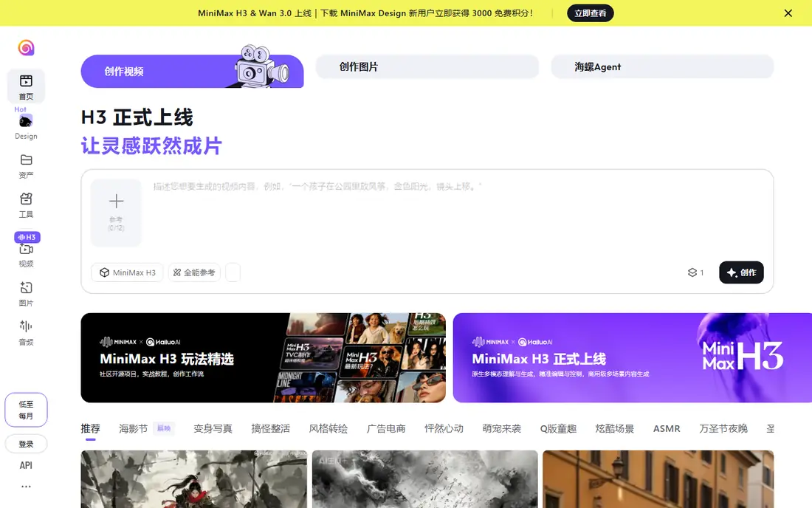This screenshot has width=812, height=508.
Task: Click the small blank square option button
Action: click(x=233, y=272)
